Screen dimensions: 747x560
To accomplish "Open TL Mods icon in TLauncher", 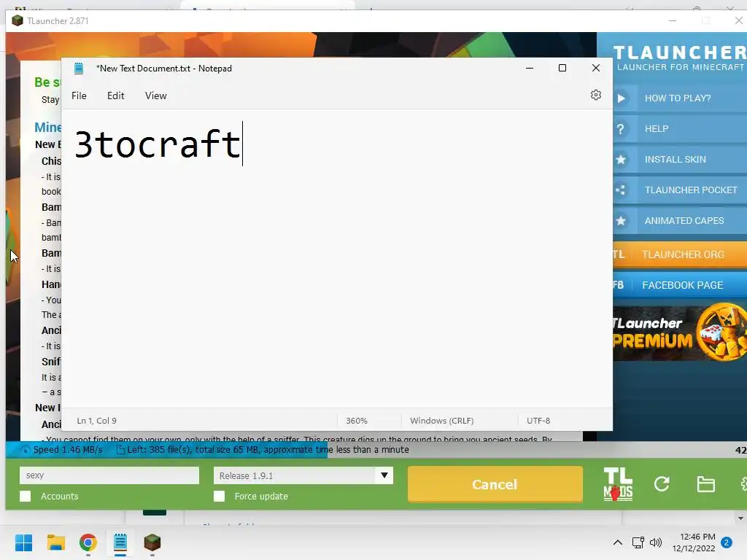I will coord(618,484).
